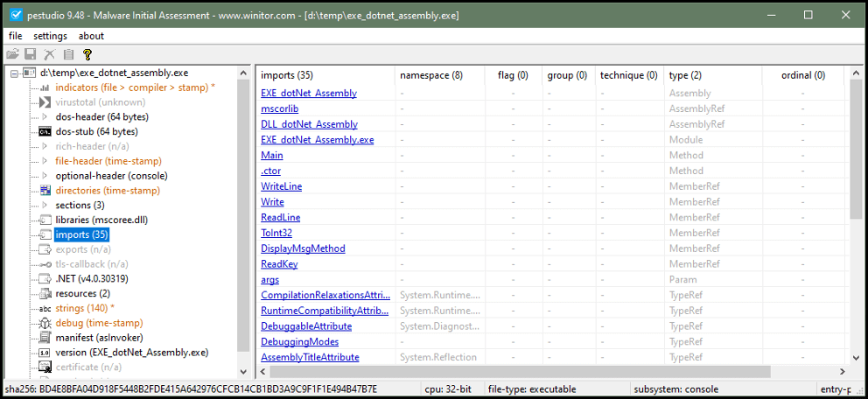Select virustotal (unknown) tree item
The image size is (868, 399).
pyautogui.click(x=101, y=102)
